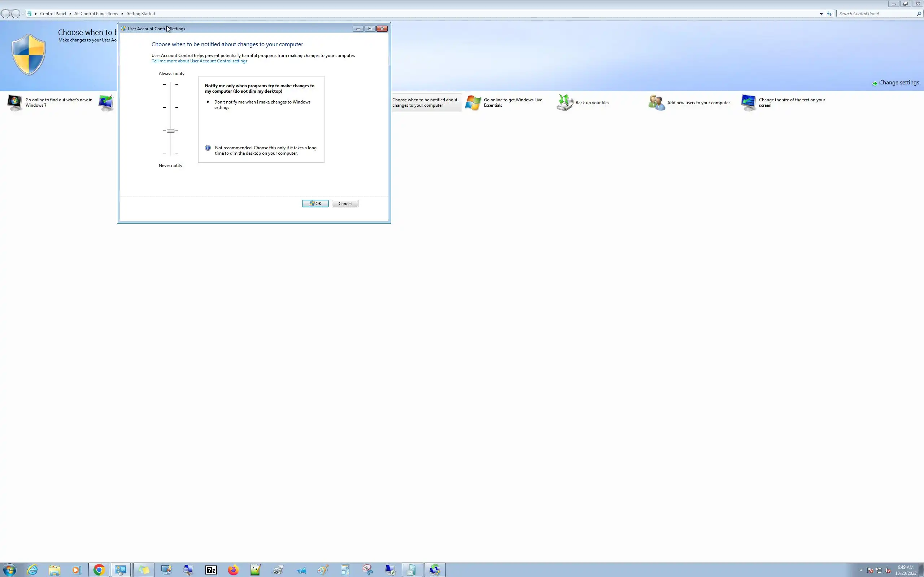Open Change the size of text item

point(792,103)
